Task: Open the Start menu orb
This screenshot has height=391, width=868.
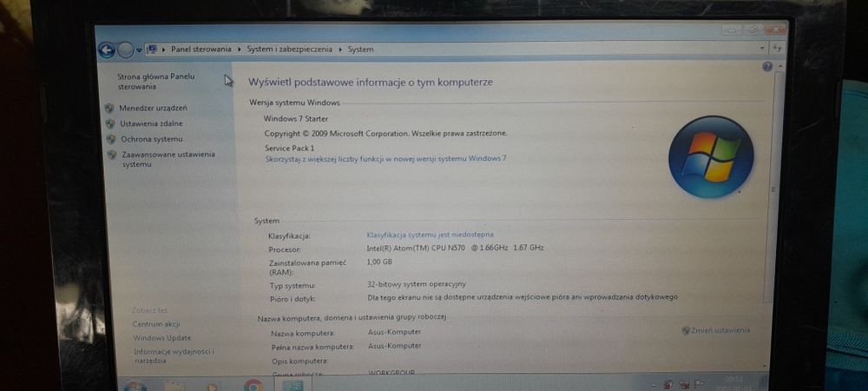Action: coord(134,384)
